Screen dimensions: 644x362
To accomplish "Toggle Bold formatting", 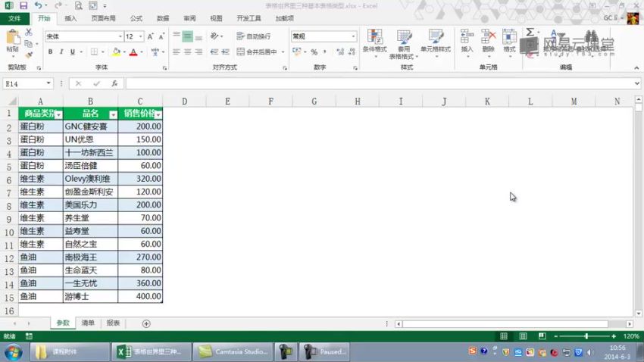I will click(50, 51).
